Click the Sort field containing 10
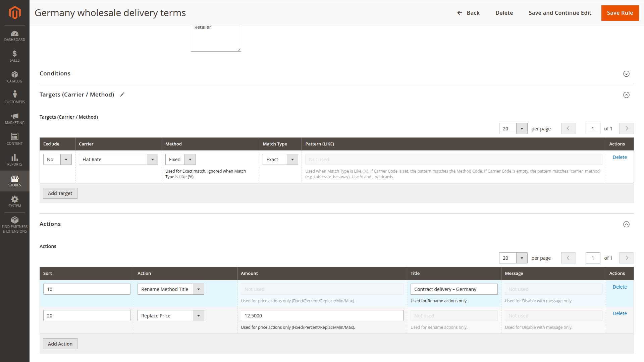This screenshot has width=644, height=362. point(87,289)
